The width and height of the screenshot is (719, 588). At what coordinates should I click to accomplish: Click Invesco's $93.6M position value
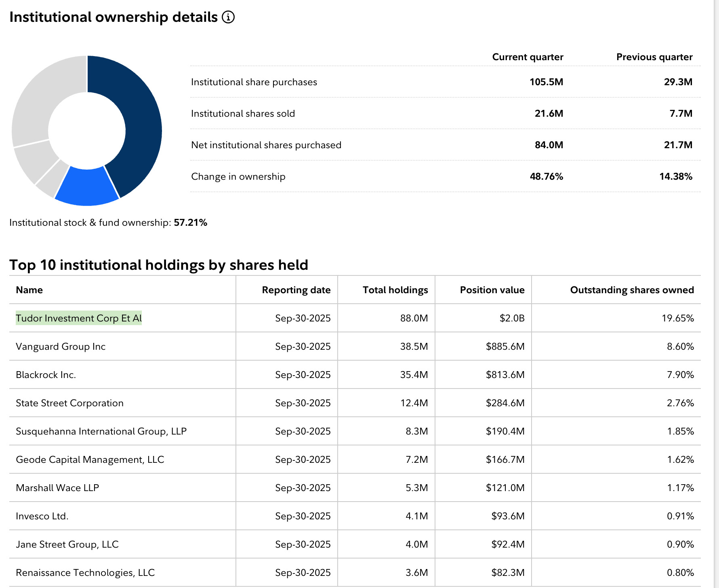(508, 516)
